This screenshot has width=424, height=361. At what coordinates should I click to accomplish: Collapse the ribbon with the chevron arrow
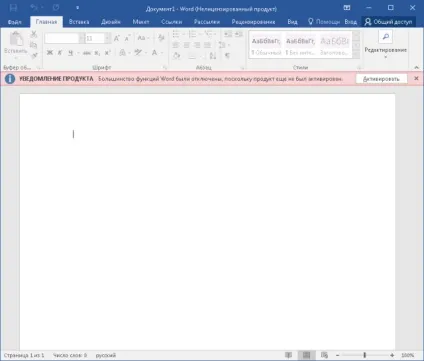[x=417, y=68]
